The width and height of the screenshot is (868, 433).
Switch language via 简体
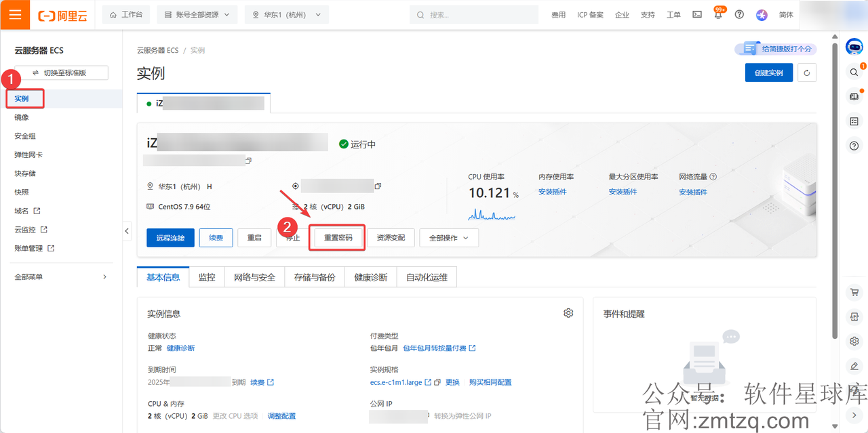pyautogui.click(x=786, y=15)
